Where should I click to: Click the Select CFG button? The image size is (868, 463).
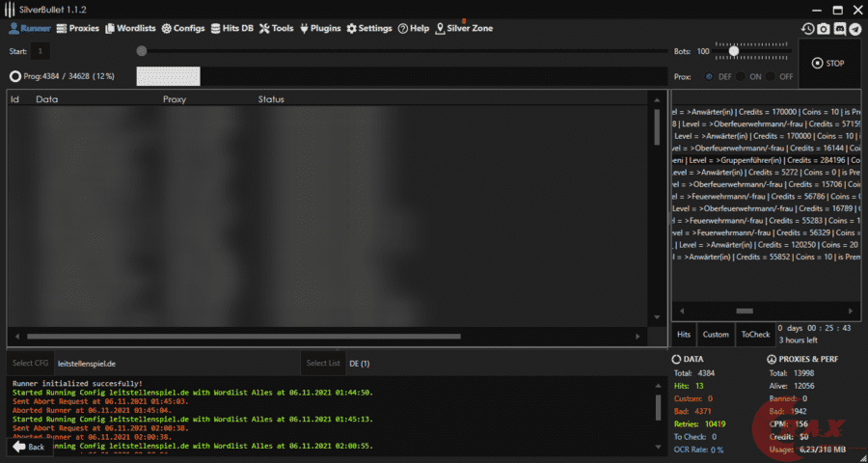[x=31, y=364]
